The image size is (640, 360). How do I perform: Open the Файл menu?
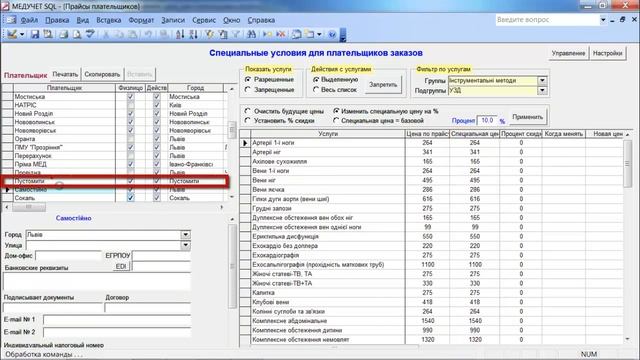pos(29,20)
